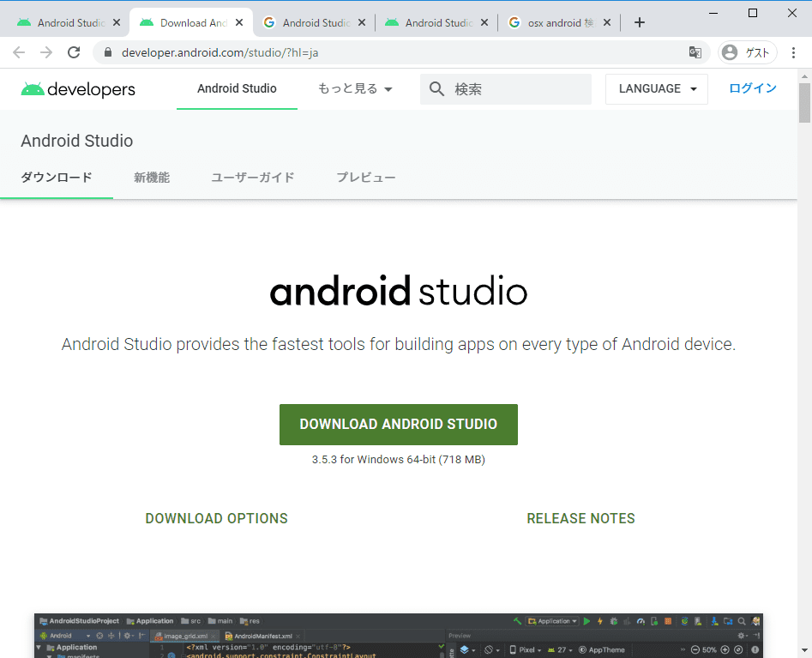
Task: Minimize the Chrome window
Action: click(713, 13)
